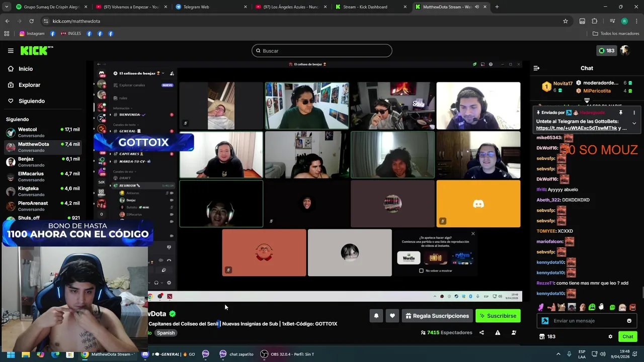Viewport: 644px width, 362px height.
Task: Open PieroArenast channel in following list
Action: (43, 206)
